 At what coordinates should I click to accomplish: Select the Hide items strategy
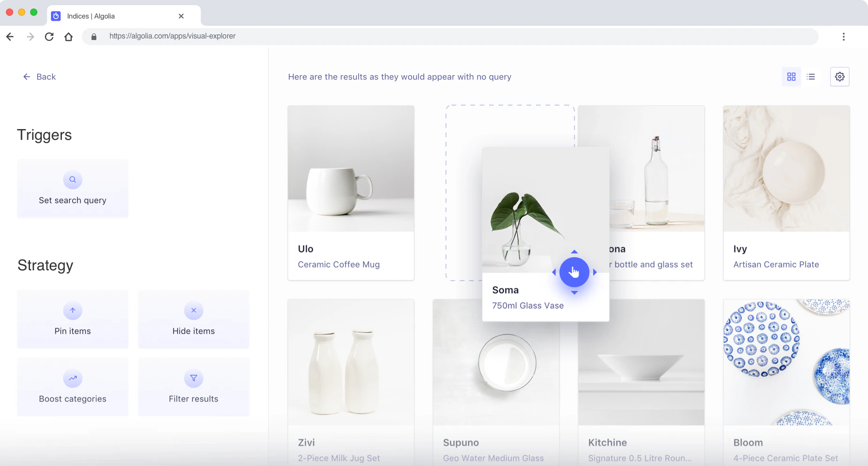194,319
